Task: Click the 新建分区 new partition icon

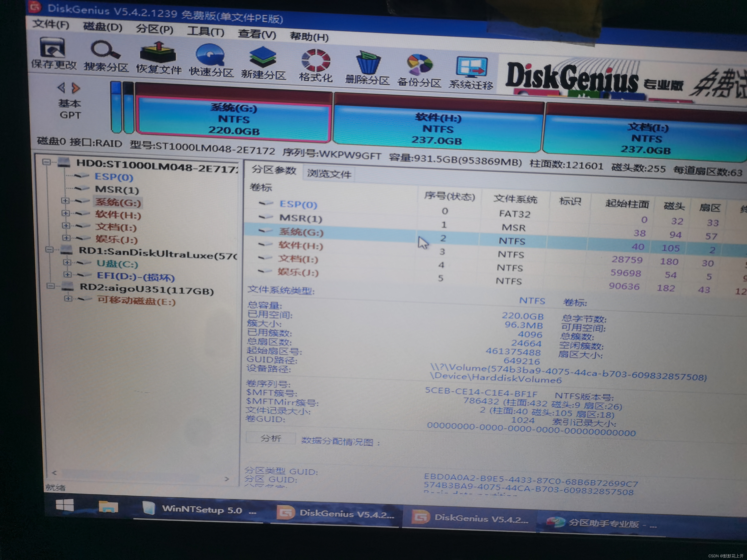Action: click(x=263, y=63)
